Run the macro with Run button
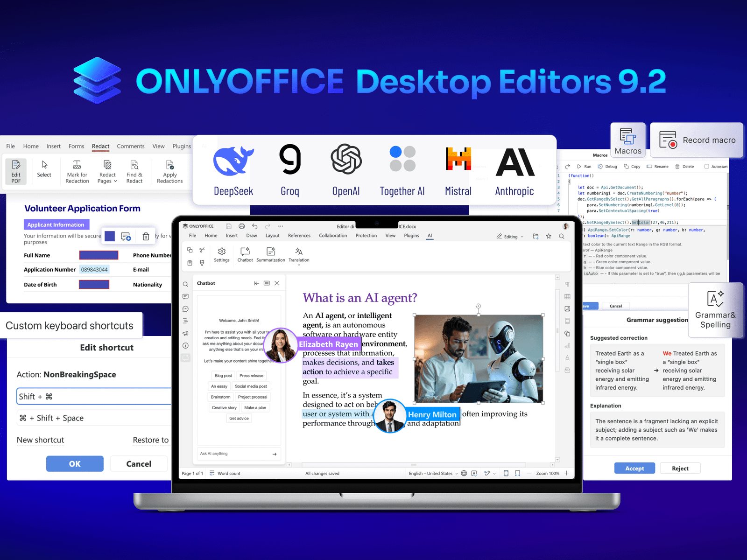 [584, 167]
